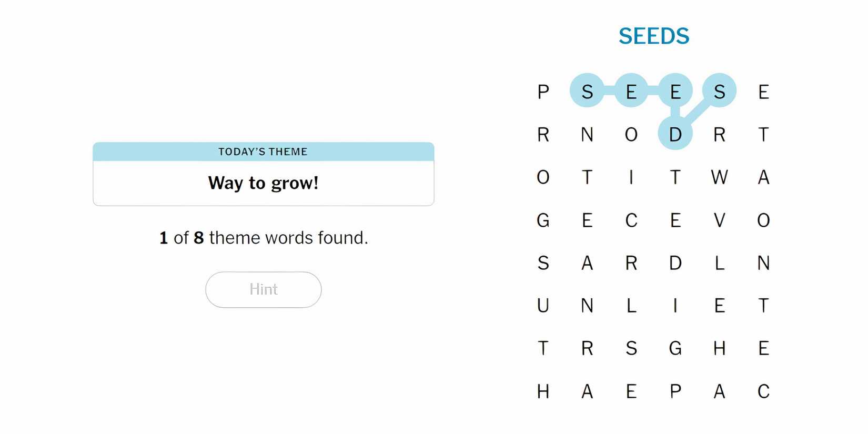Select the unhighlighted D between R and L
This screenshot has width=868, height=434.
coord(675,263)
